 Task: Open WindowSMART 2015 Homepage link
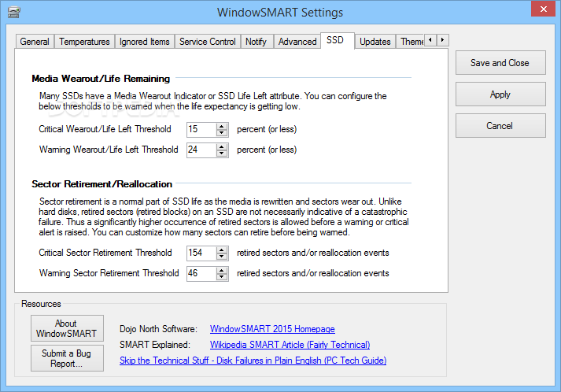[272, 329]
